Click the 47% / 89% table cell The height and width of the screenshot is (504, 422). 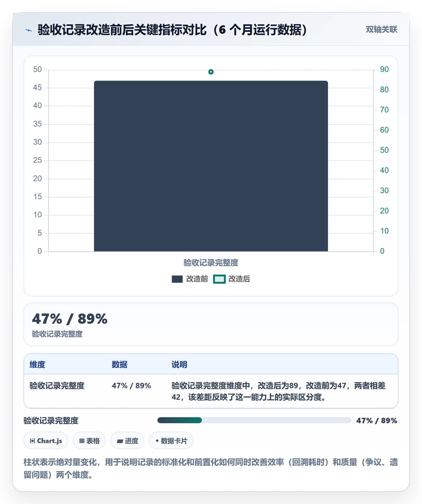[131, 386]
